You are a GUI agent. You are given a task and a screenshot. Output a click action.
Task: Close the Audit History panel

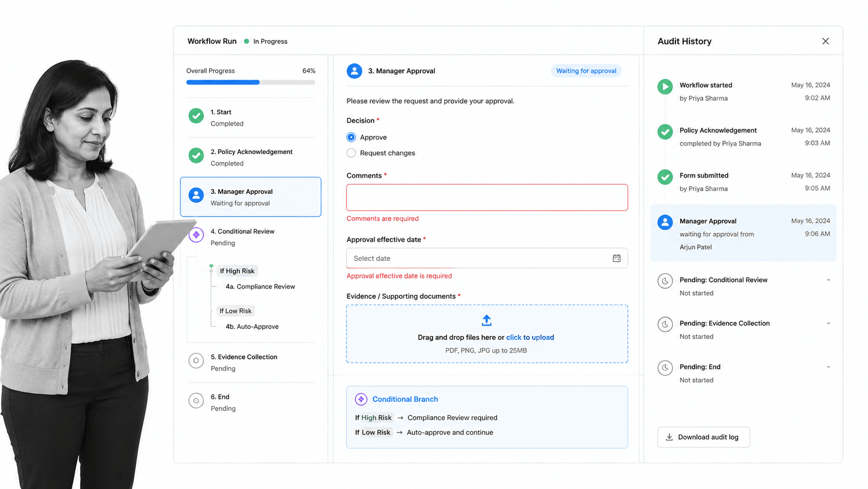pyautogui.click(x=825, y=41)
